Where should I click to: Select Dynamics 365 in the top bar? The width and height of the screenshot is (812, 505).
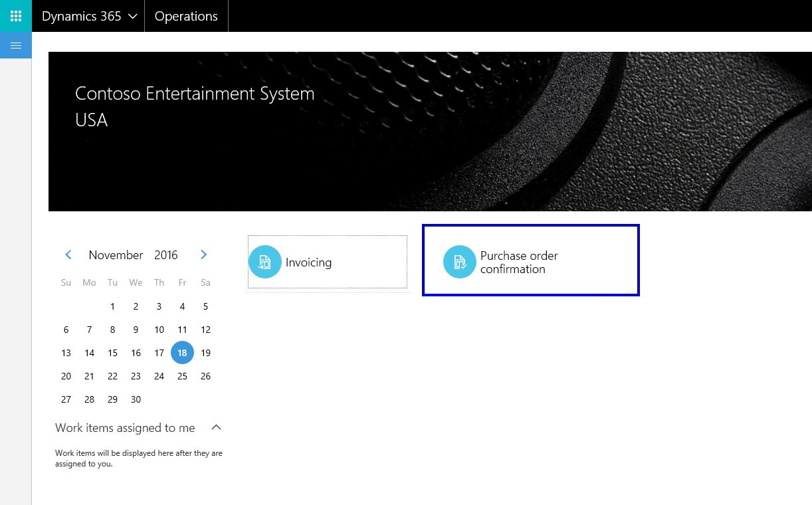[x=80, y=15]
